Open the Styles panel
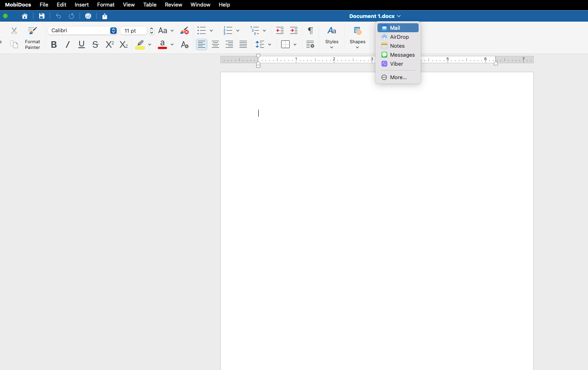This screenshot has height=370, width=588. click(332, 37)
